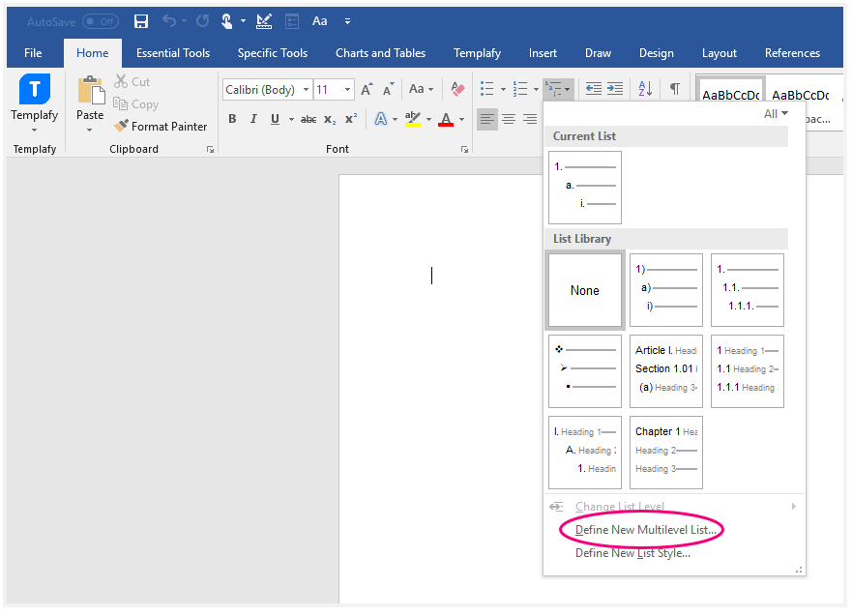Apply the superscript formatting icon
852x616 pixels.
(351, 118)
